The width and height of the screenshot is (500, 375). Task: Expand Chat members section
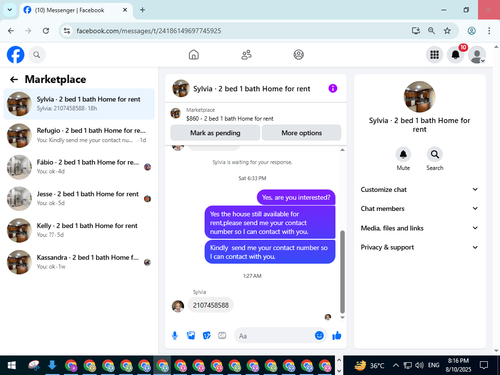419,209
